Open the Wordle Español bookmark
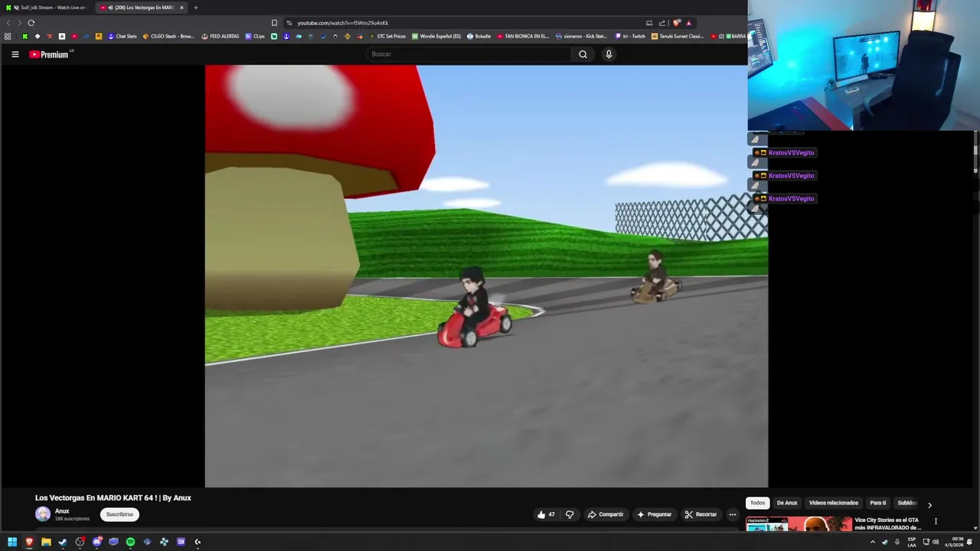This screenshot has width=980, height=551. tap(436, 36)
